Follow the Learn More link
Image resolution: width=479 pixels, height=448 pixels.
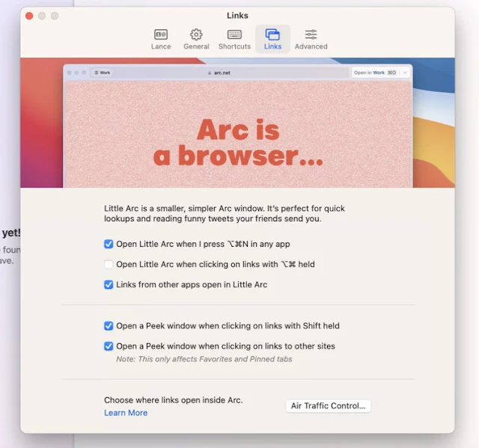click(x=126, y=413)
